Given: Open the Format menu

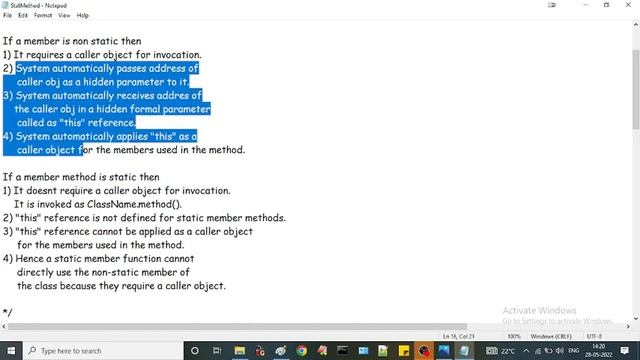Looking at the screenshot, I should pyautogui.click(x=43, y=16).
